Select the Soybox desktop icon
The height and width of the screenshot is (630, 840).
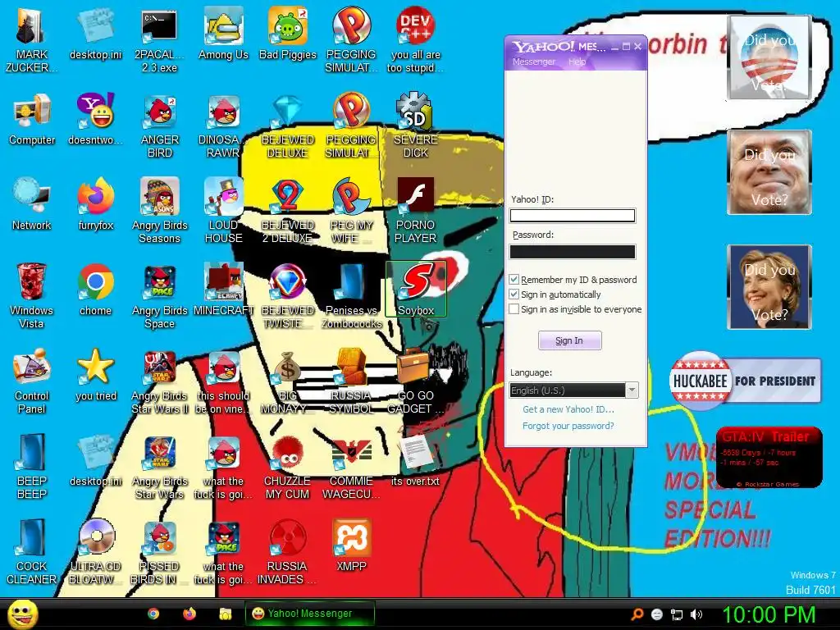pyautogui.click(x=416, y=290)
